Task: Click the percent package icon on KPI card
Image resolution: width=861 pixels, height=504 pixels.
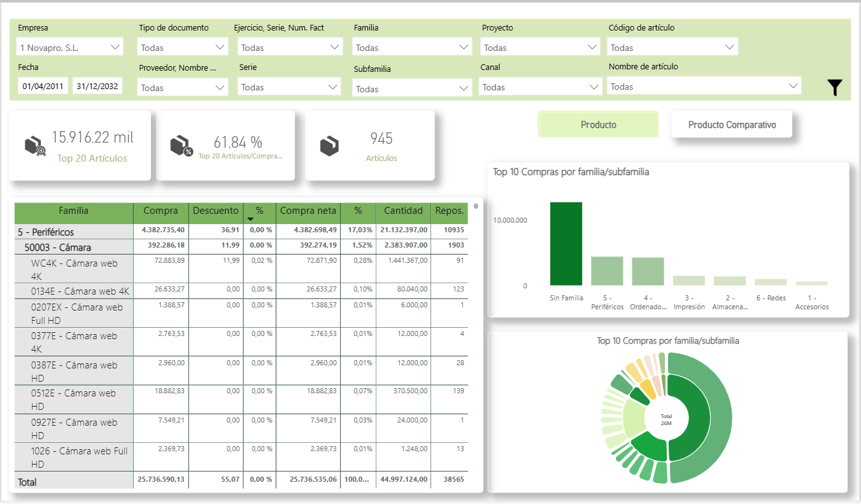Action: coord(181,146)
